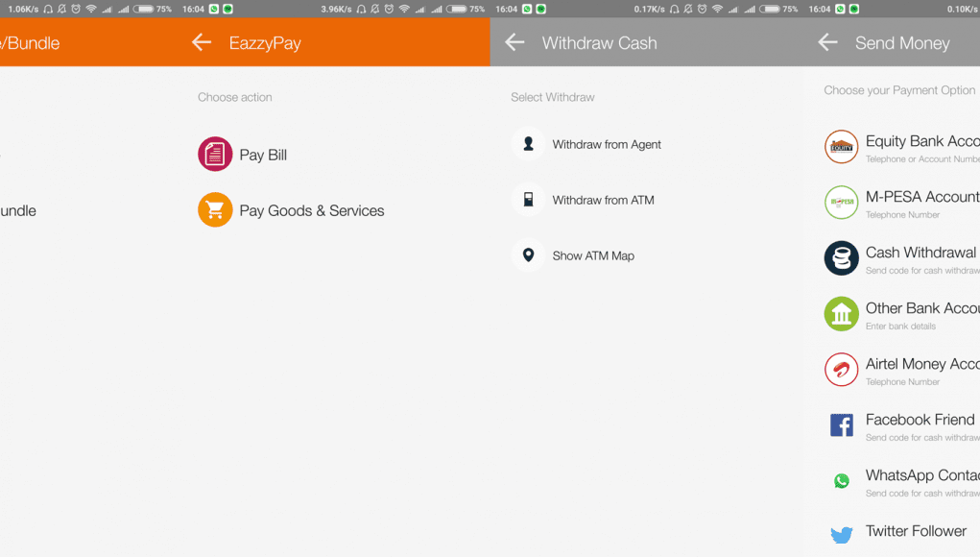980x557 pixels.
Task: Click the Send Money screen title
Action: pos(902,43)
